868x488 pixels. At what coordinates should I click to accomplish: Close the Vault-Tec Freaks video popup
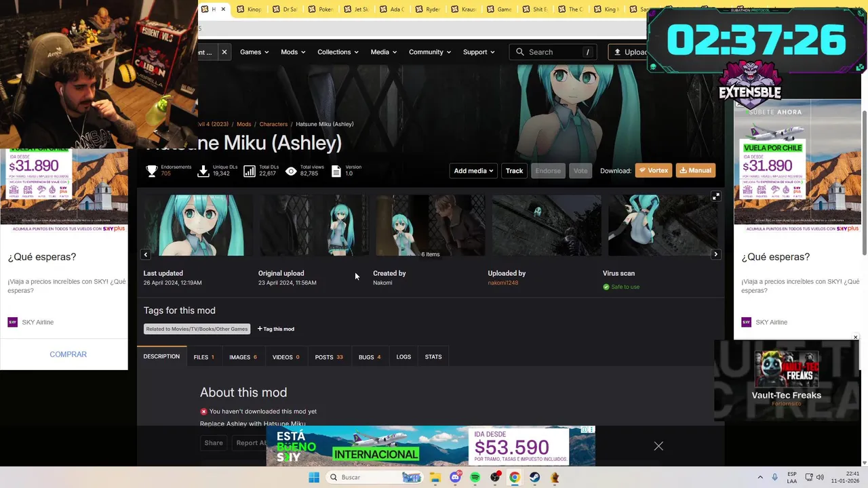[x=855, y=337]
